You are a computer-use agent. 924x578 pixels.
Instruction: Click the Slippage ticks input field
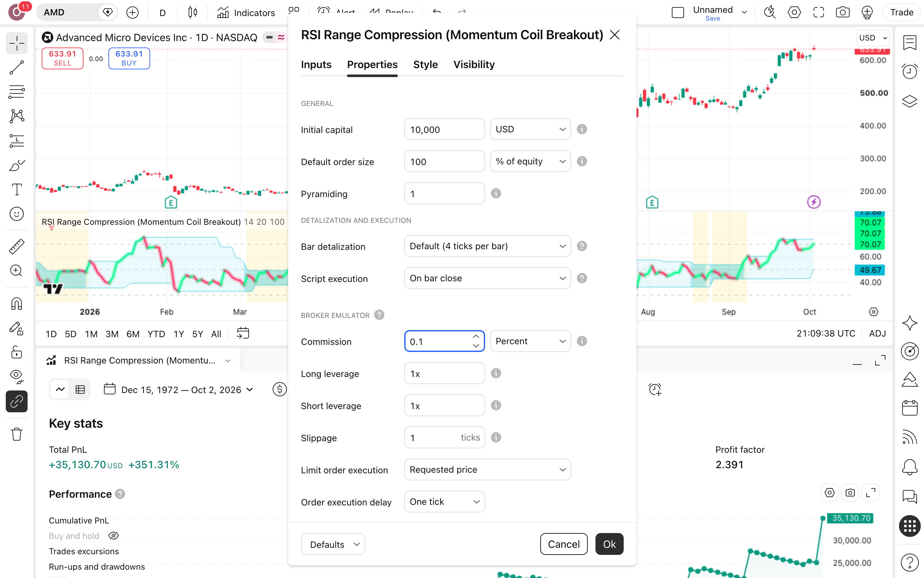coord(444,437)
